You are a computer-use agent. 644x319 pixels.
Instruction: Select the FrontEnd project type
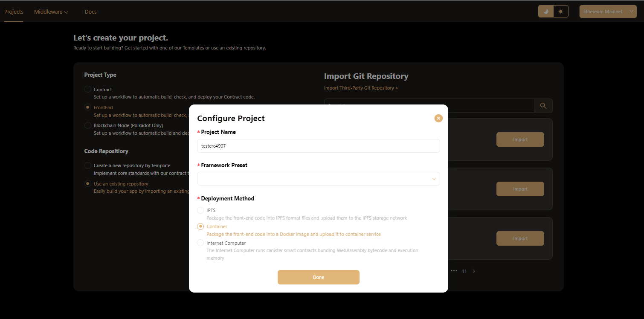[88, 107]
